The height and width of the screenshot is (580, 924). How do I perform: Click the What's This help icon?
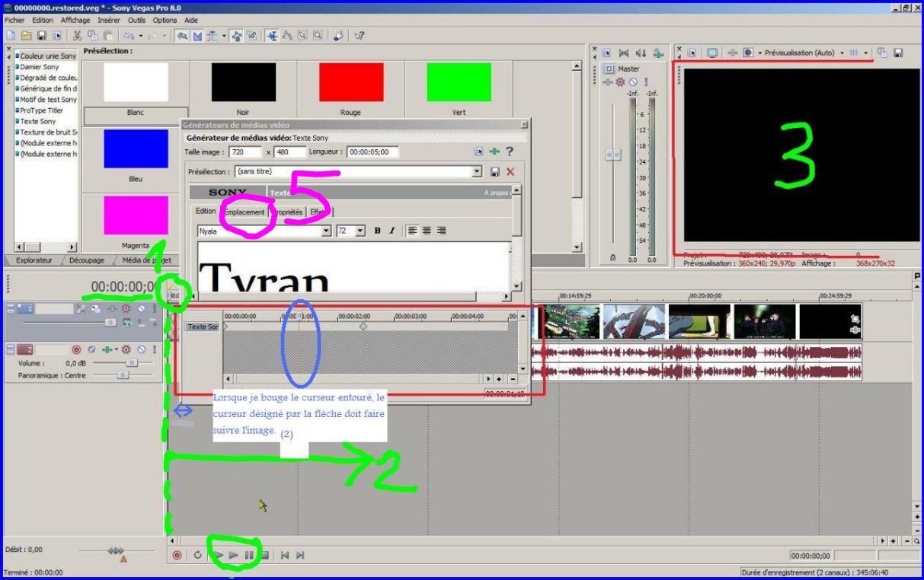coord(359,35)
